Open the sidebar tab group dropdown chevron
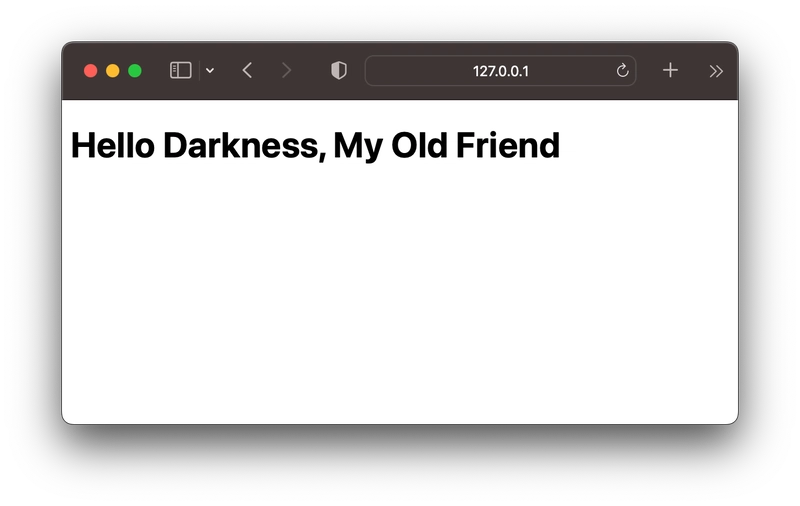Viewport: 800px width, 506px height. pyautogui.click(x=210, y=71)
